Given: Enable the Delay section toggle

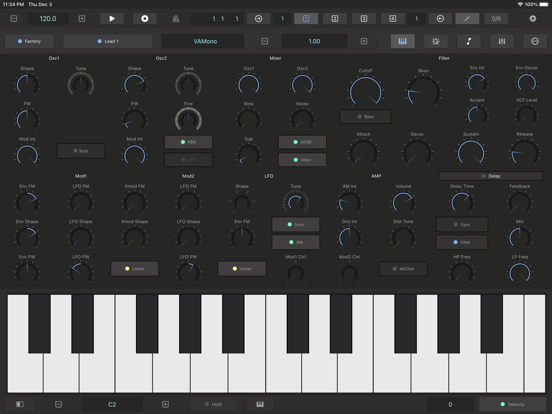Looking at the screenshot, I should pyautogui.click(x=490, y=176).
